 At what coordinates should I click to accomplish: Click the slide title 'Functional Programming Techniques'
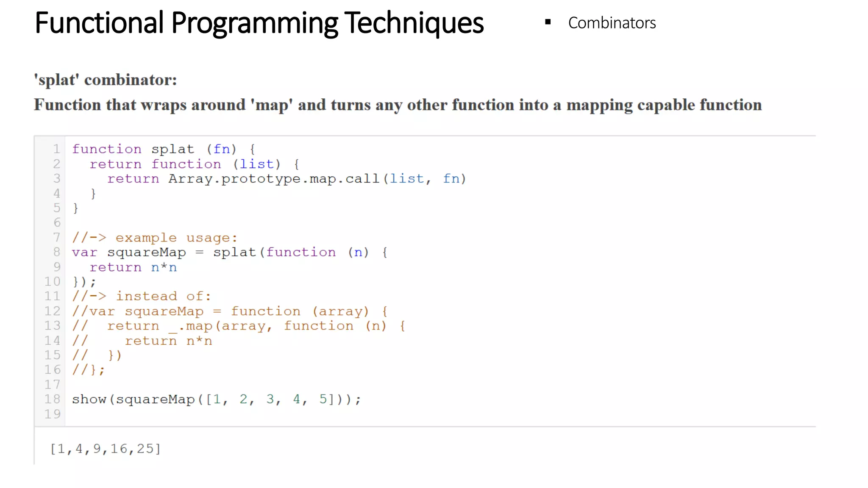click(x=259, y=23)
